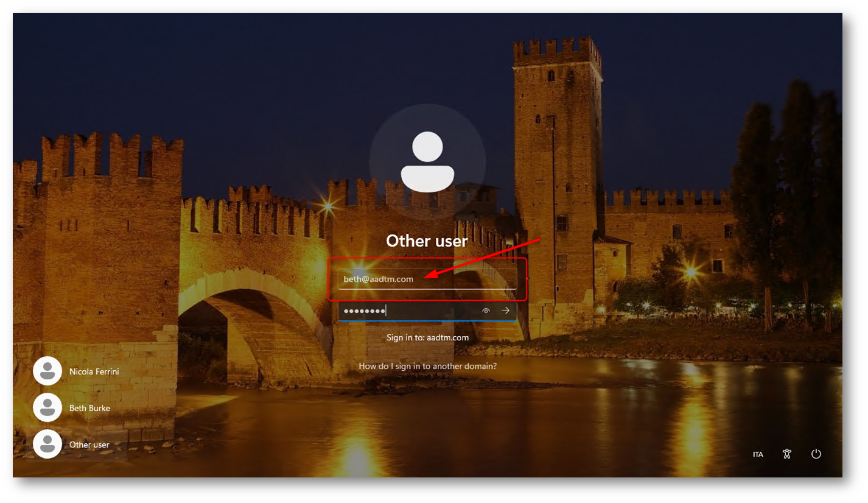Screen dimensions: 868x503
Task: Open power options with the power icon
Action: pos(816,454)
